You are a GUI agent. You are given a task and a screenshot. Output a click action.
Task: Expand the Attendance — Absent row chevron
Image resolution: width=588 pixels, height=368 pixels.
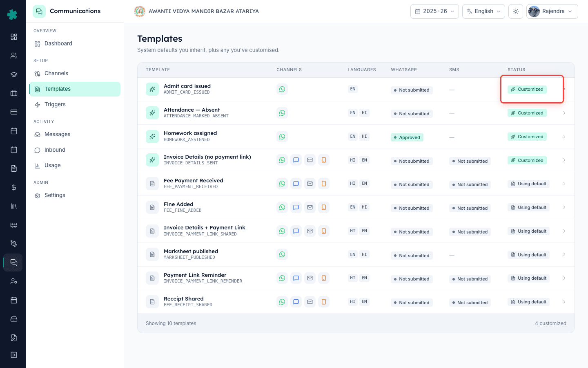pos(564,113)
